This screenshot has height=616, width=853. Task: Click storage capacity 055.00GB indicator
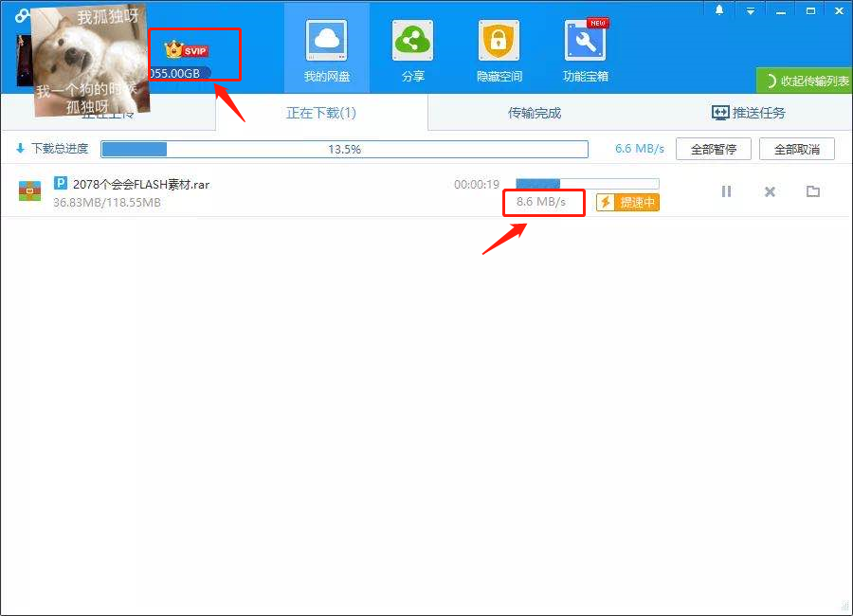(177, 73)
